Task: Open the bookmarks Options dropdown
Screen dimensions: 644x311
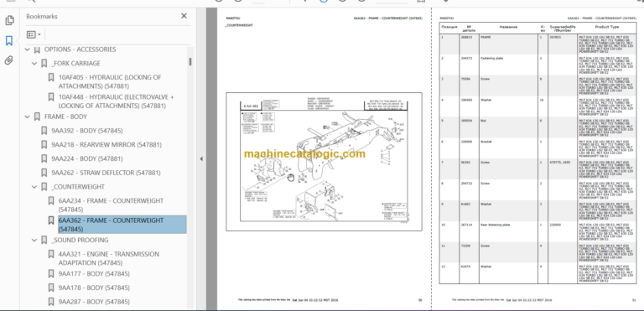Action: pos(34,34)
